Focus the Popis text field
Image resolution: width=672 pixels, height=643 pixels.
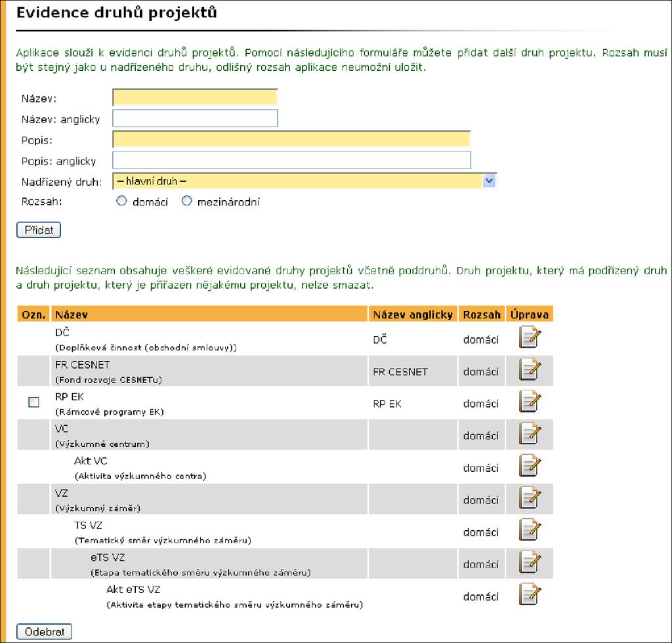(x=291, y=139)
